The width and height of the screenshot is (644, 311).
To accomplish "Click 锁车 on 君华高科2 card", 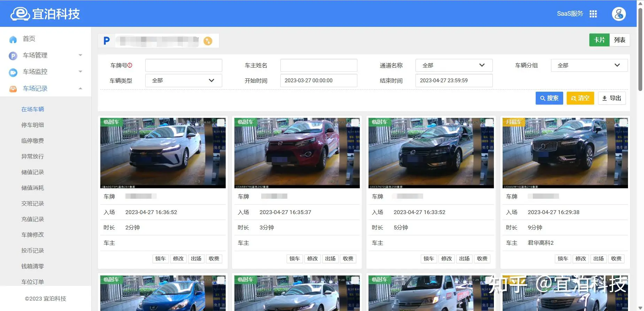I will click(563, 259).
